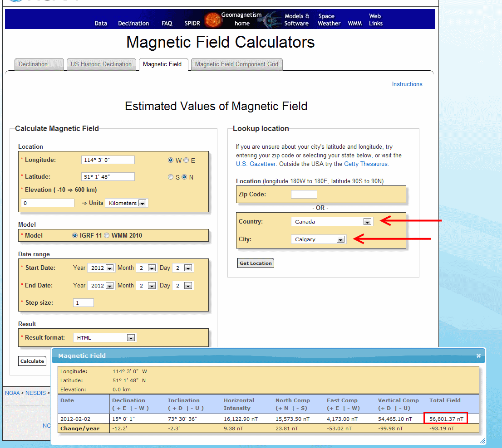
Task: Click the Latitude input field
Action: coord(108,176)
